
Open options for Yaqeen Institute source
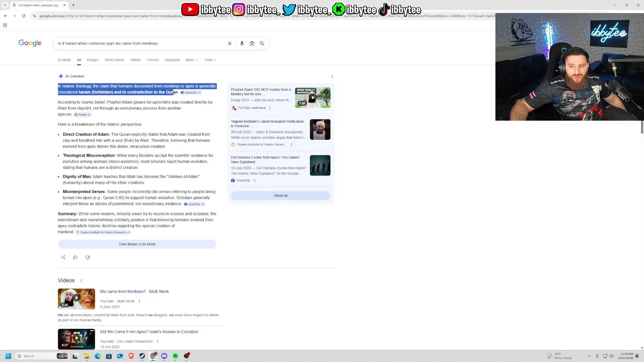tap(291, 144)
